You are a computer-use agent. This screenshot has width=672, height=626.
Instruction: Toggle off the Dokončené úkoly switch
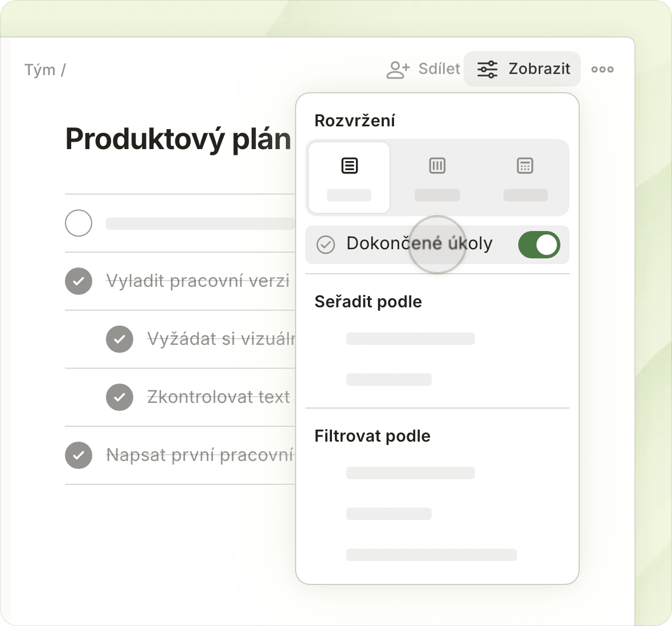tap(539, 245)
